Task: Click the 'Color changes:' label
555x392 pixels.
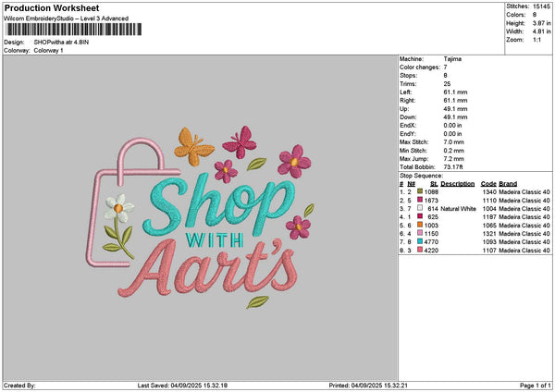Action: [x=420, y=67]
